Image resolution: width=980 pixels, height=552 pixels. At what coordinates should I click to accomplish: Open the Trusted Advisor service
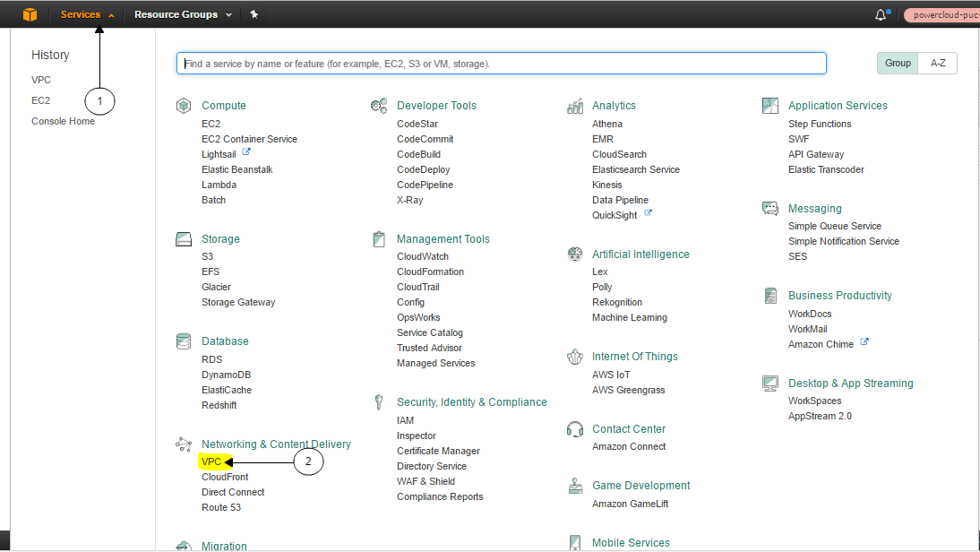point(429,349)
